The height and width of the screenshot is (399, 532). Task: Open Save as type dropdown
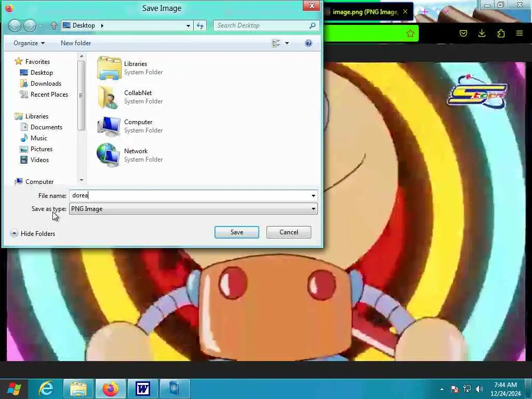coord(313,209)
